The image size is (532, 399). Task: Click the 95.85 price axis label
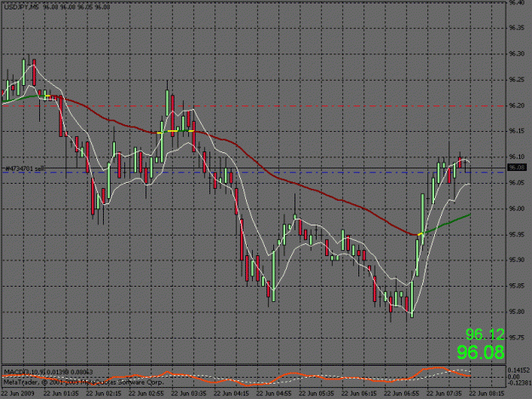pos(517,286)
